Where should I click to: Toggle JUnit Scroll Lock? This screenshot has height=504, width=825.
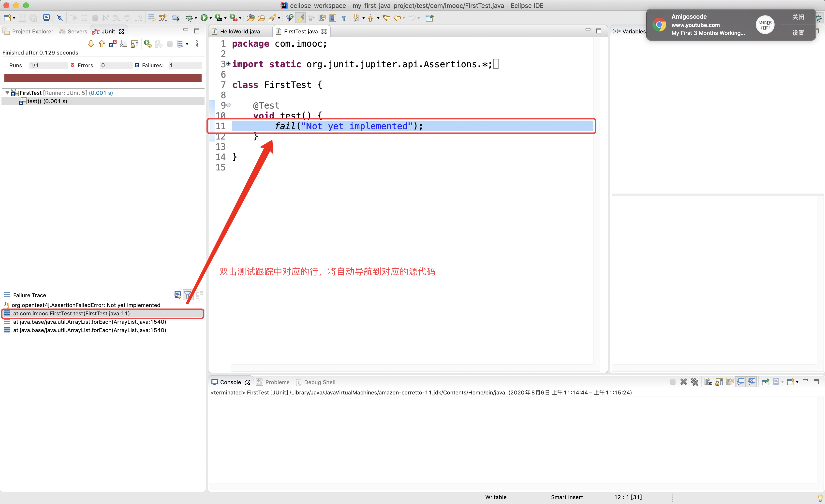135,44
